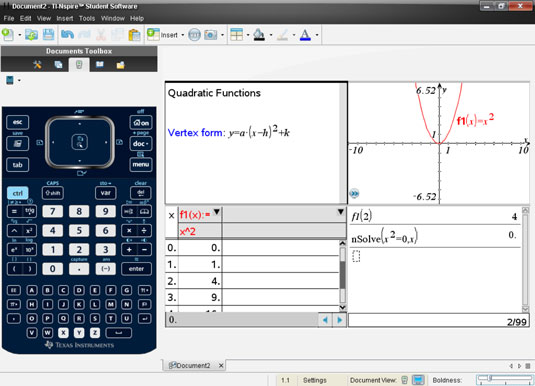This screenshot has width=535, height=386.
Task: Click the graph entry line expand arrows
Action: pyautogui.click(x=354, y=194)
